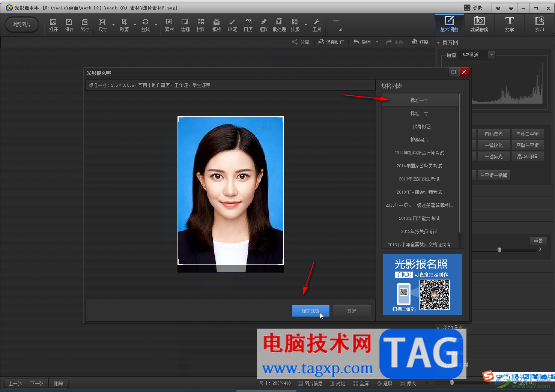Go to 上一张 previous picture

[x=15, y=383]
